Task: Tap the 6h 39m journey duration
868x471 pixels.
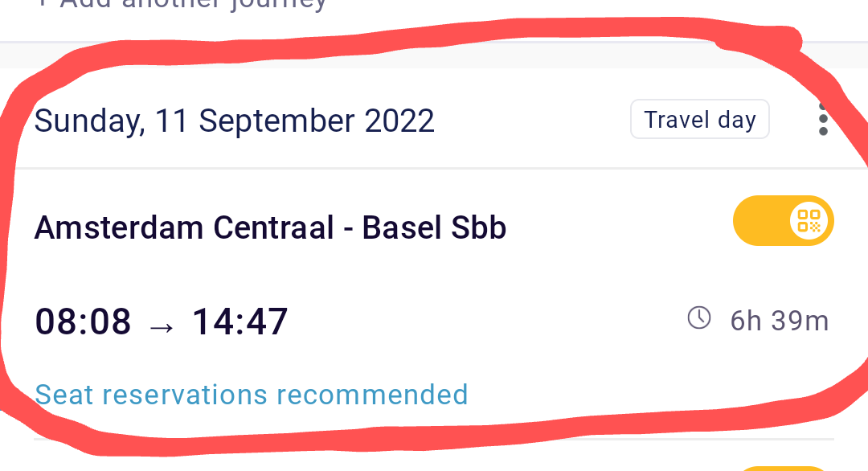Action: [780, 321]
